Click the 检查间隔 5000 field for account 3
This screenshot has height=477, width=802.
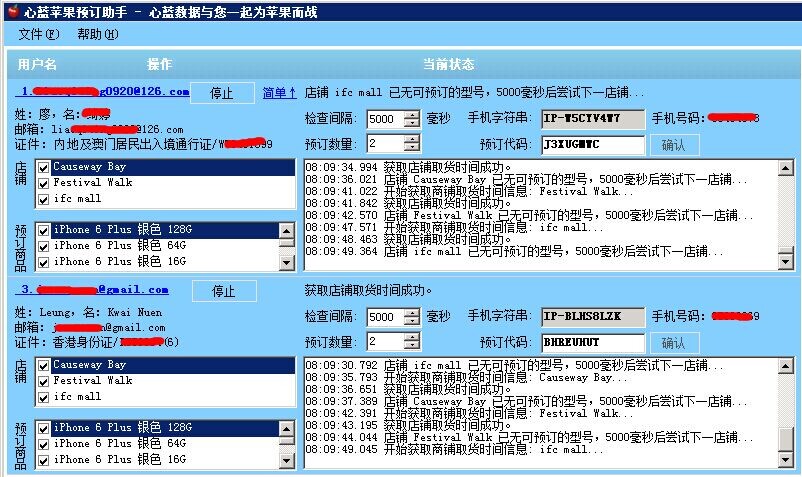click(x=386, y=317)
